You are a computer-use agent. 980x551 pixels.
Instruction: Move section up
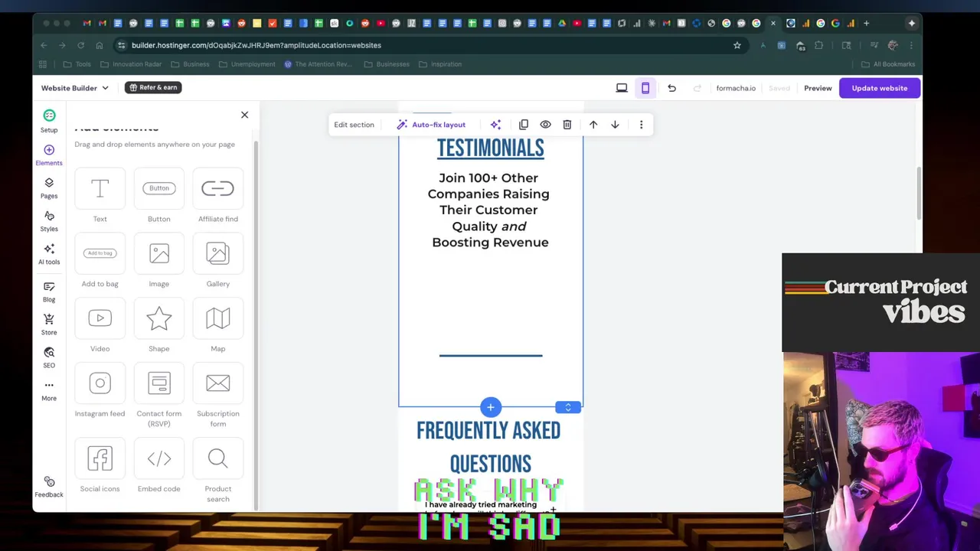593,125
